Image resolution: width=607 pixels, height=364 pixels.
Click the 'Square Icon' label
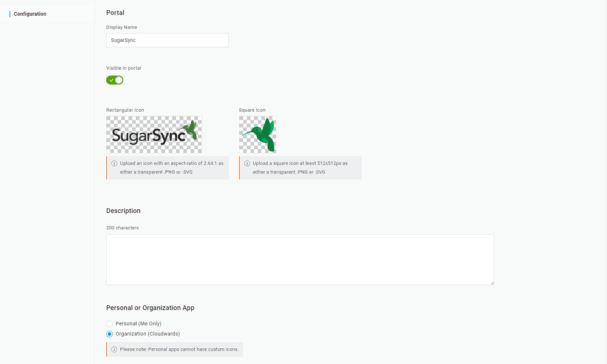coord(252,110)
